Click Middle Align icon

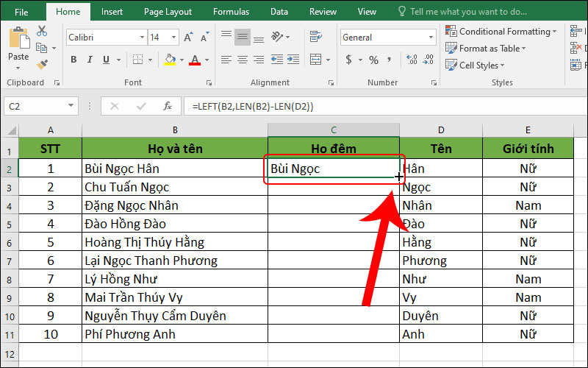click(x=243, y=37)
